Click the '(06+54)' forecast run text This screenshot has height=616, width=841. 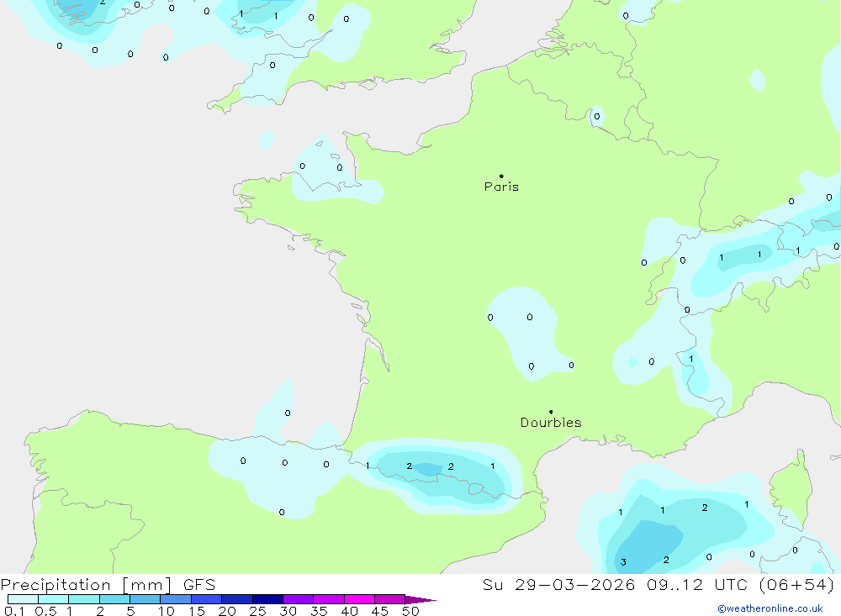pyautogui.click(x=797, y=585)
